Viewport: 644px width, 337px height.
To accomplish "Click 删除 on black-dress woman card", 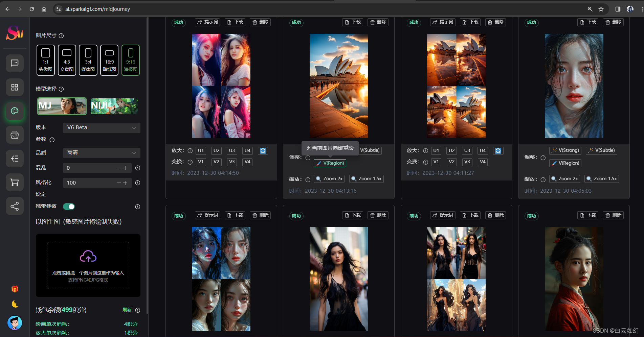I will (x=378, y=215).
